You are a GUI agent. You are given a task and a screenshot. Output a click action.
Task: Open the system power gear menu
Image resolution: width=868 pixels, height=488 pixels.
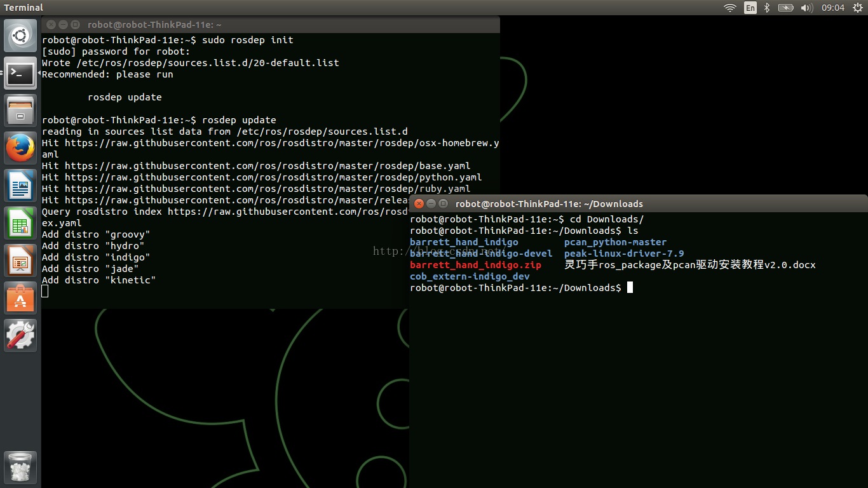(857, 8)
